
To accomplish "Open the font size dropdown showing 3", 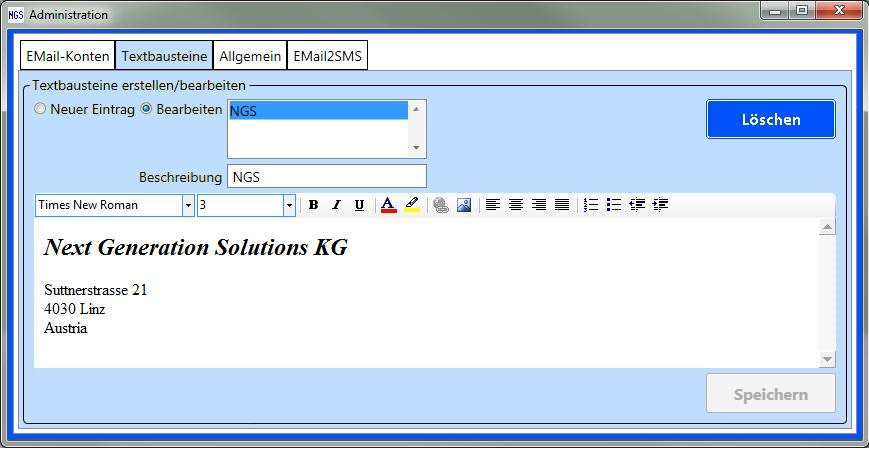I will pos(289,205).
